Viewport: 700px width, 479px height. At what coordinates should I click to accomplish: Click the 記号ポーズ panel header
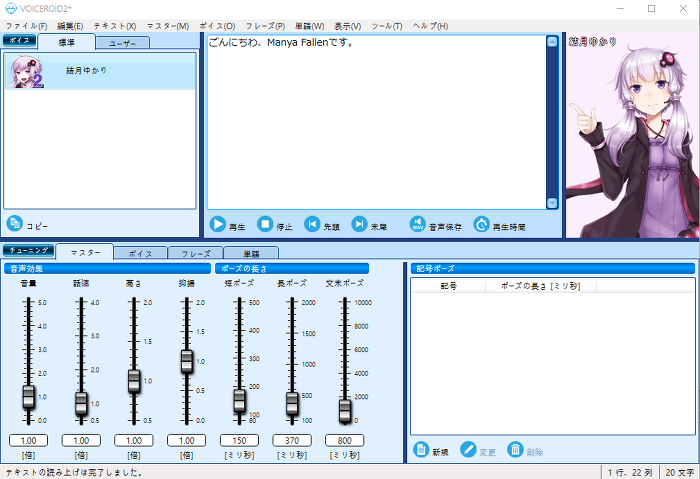pyautogui.click(x=553, y=269)
